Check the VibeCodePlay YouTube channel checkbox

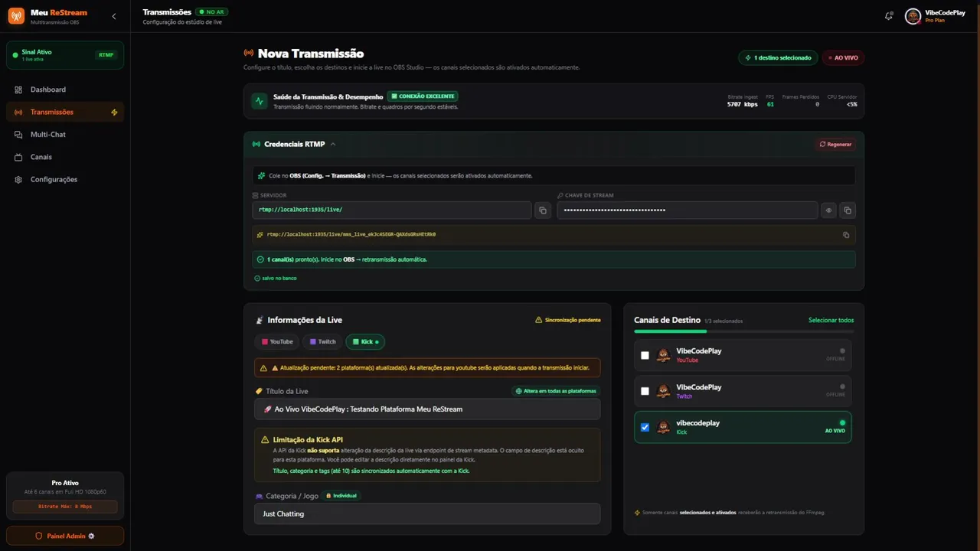pyautogui.click(x=645, y=355)
